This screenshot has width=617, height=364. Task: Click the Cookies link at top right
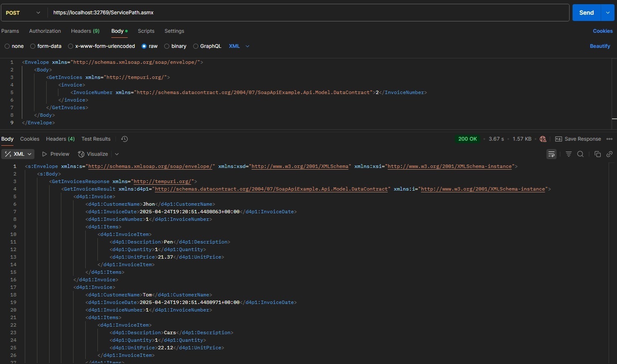click(x=603, y=31)
